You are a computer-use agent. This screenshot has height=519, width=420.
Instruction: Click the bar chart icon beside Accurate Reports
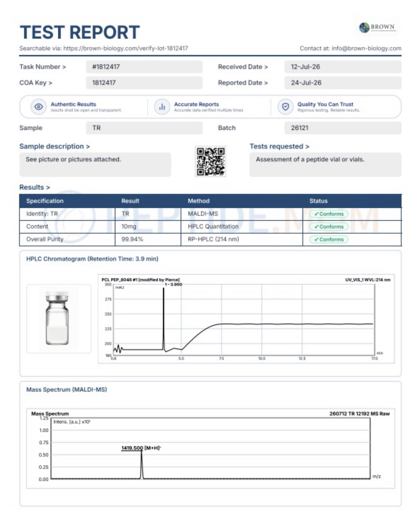click(x=162, y=107)
